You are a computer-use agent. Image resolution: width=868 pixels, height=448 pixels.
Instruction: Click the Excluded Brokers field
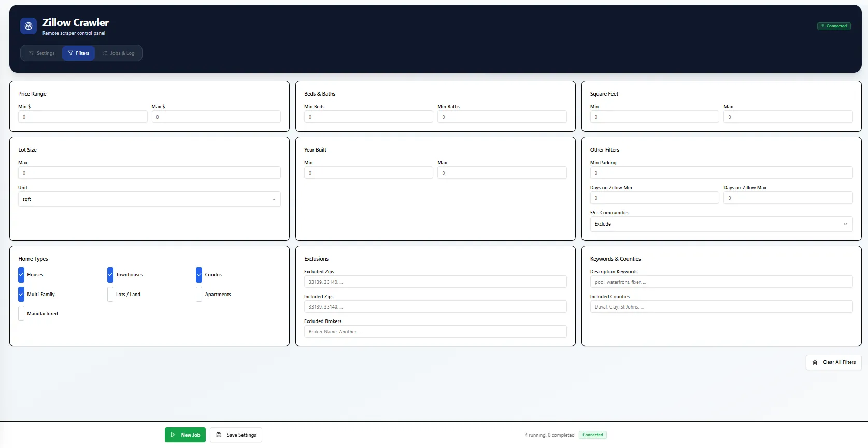point(435,331)
